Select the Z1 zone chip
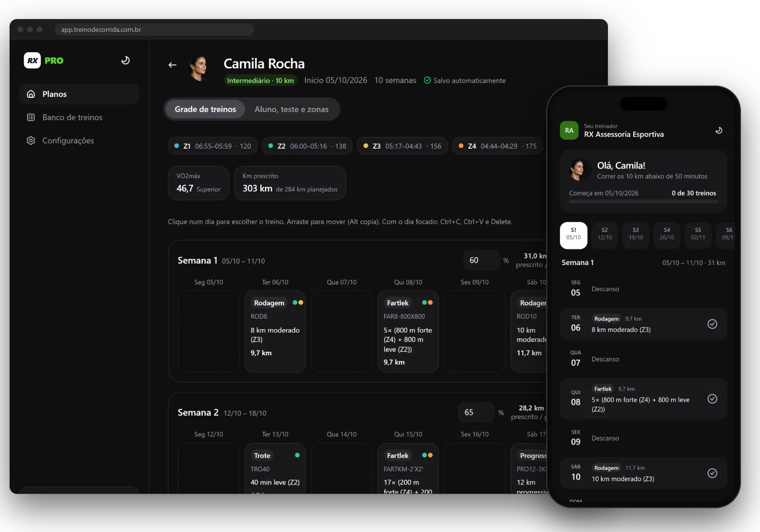Viewport: 760px width, 532px height. [x=212, y=146]
